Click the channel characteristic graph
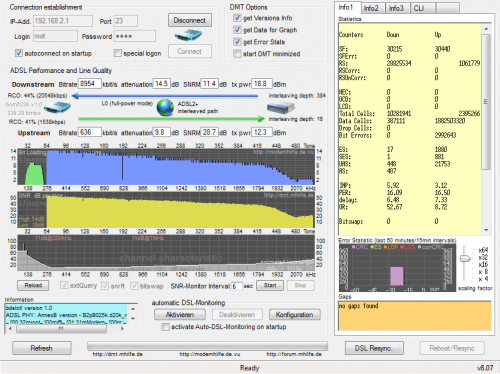The height and width of the screenshot is (374, 500). point(166,253)
